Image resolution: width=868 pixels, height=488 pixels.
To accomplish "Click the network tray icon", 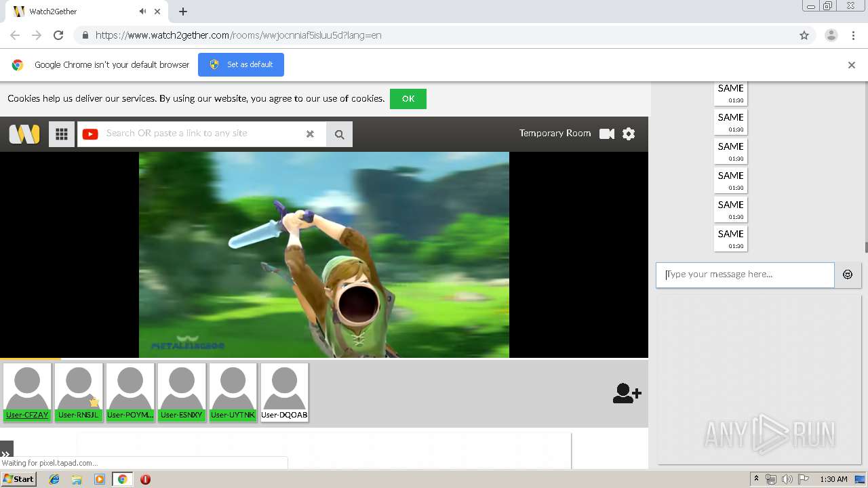I will click(x=771, y=479).
